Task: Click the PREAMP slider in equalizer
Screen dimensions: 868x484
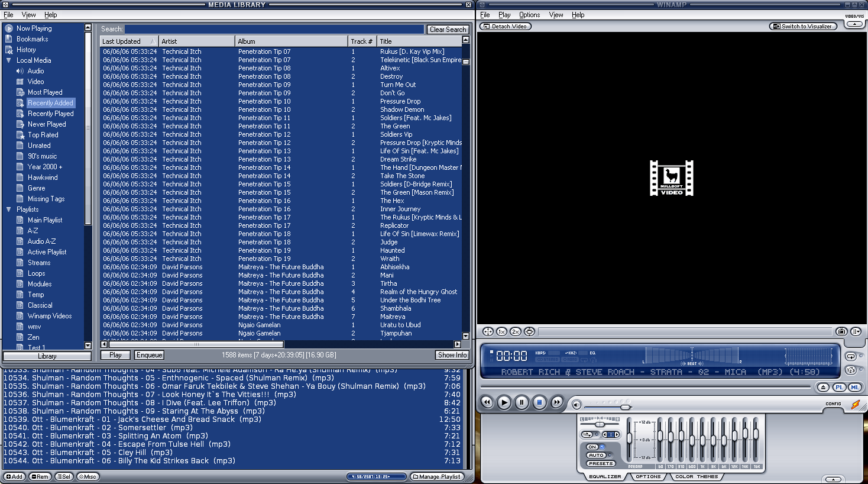Action: point(630,440)
